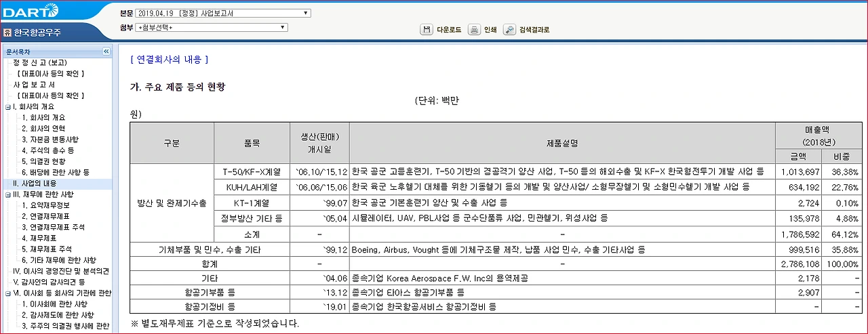Viewport: 868px width, 334px height.
Task: Open 5. 재무제표 주석 section
Action: (45, 249)
